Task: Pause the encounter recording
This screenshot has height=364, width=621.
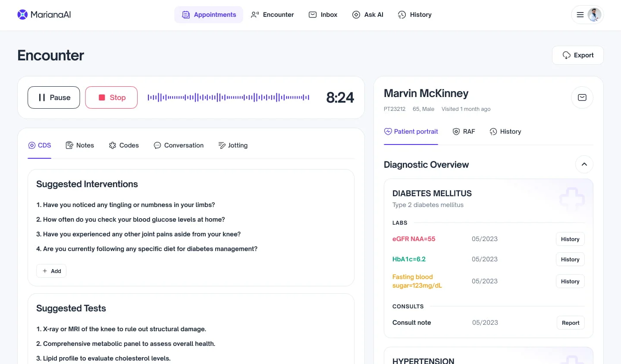Action: (x=54, y=97)
